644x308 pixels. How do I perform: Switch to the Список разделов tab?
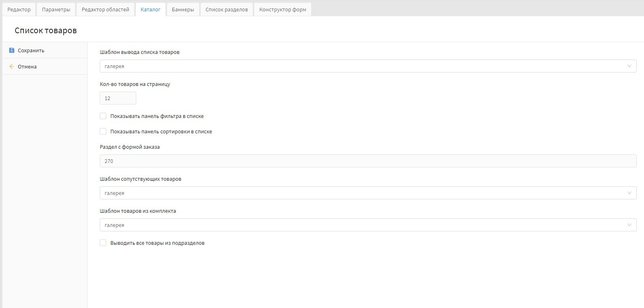[x=227, y=9]
